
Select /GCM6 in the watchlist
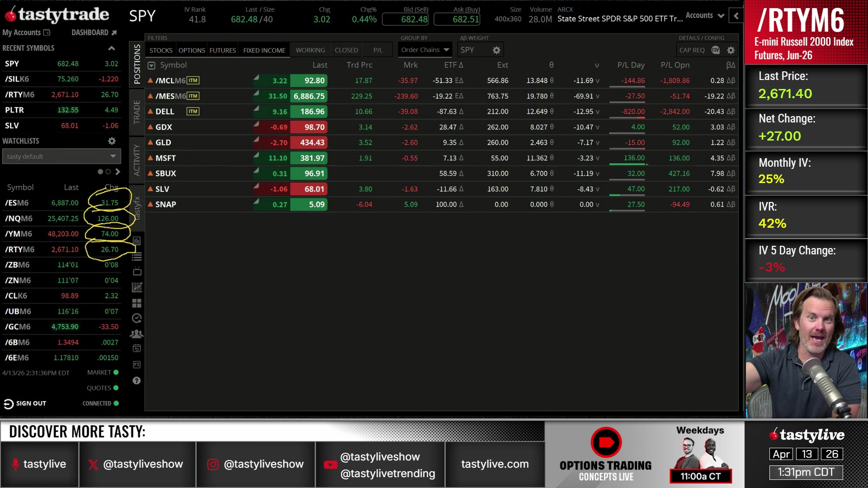pos(18,327)
